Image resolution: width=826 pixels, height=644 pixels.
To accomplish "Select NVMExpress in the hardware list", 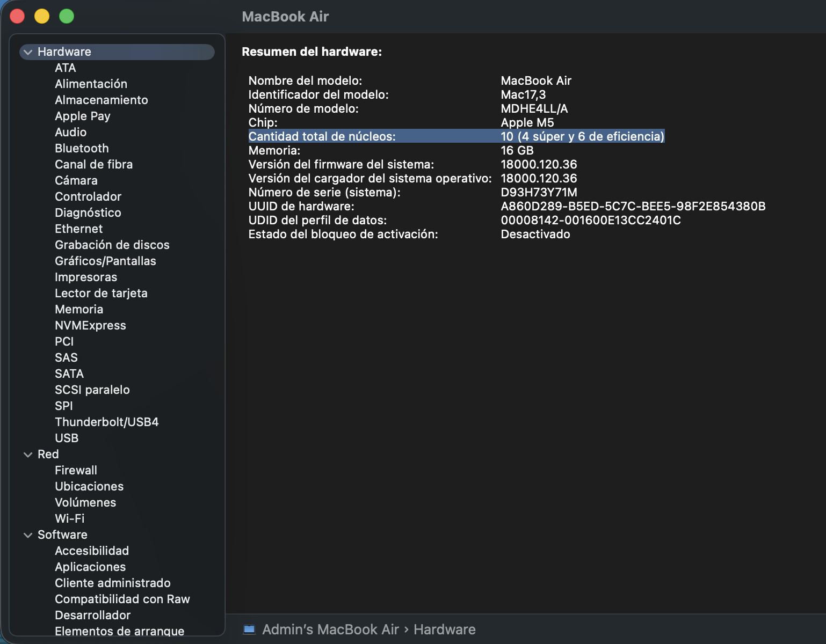I will click(90, 325).
